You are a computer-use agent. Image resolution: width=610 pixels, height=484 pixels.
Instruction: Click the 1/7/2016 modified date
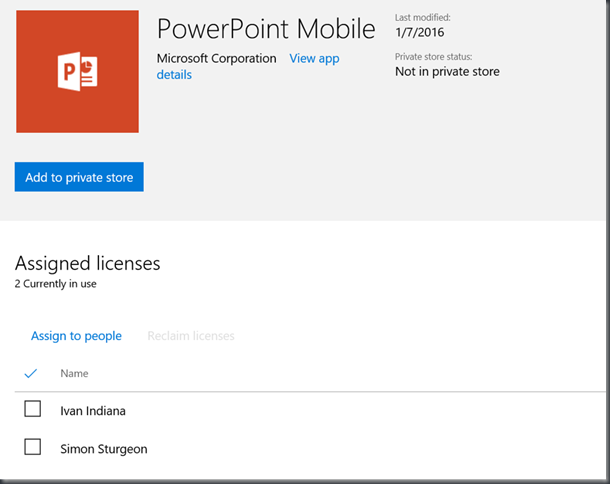(x=420, y=32)
